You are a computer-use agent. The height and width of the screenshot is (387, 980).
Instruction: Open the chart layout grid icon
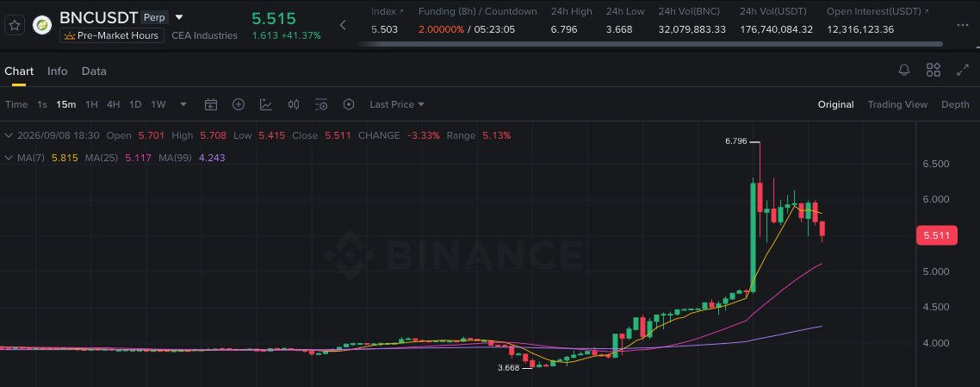click(933, 70)
